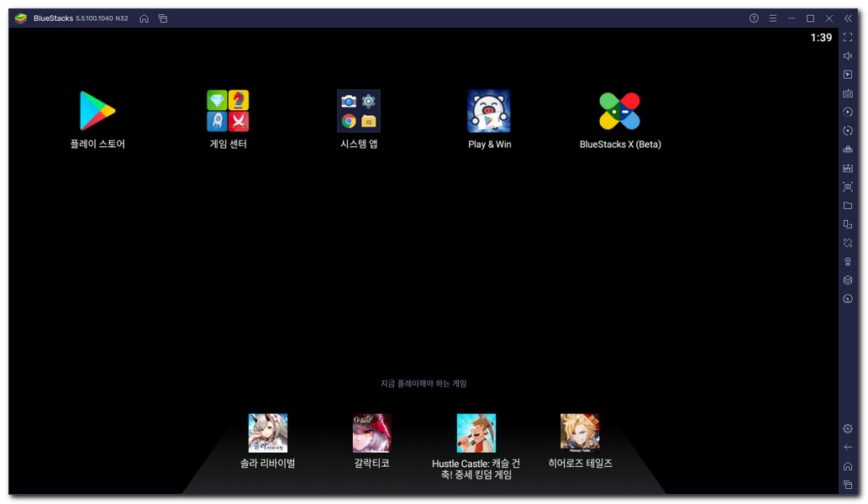Collapse the sidebar with double-chevron button
868x504 pixels.
[x=848, y=18]
